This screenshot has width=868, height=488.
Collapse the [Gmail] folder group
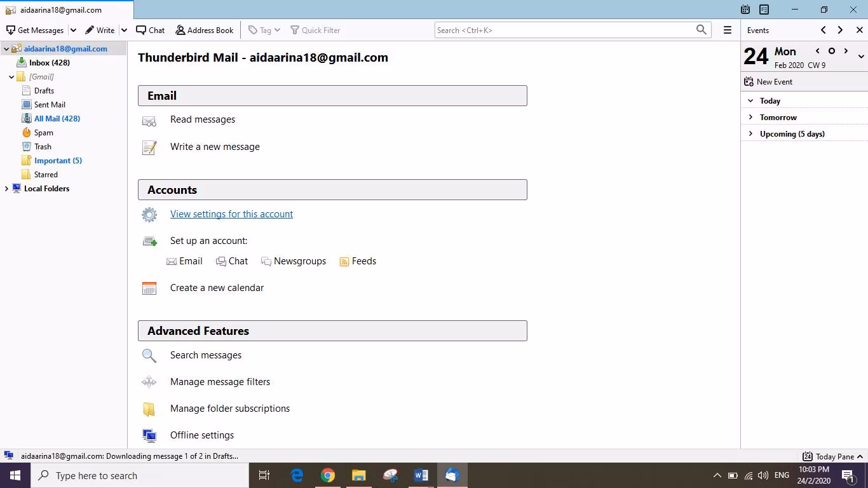[11, 77]
